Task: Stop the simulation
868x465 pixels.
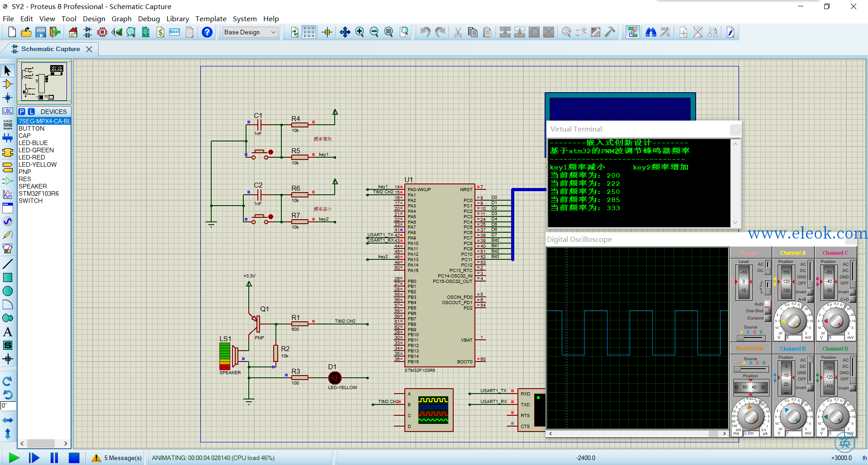Action: [74, 458]
